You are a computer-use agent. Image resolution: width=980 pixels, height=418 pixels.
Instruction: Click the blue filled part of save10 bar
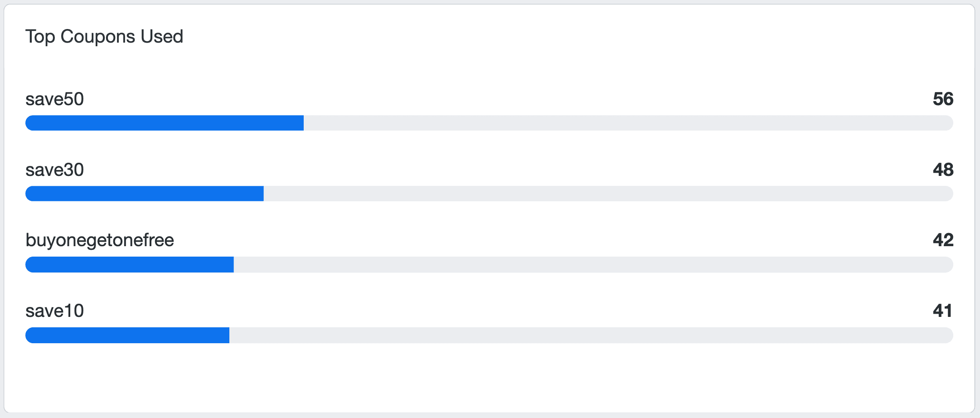pyautogui.click(x=127, y=335)
